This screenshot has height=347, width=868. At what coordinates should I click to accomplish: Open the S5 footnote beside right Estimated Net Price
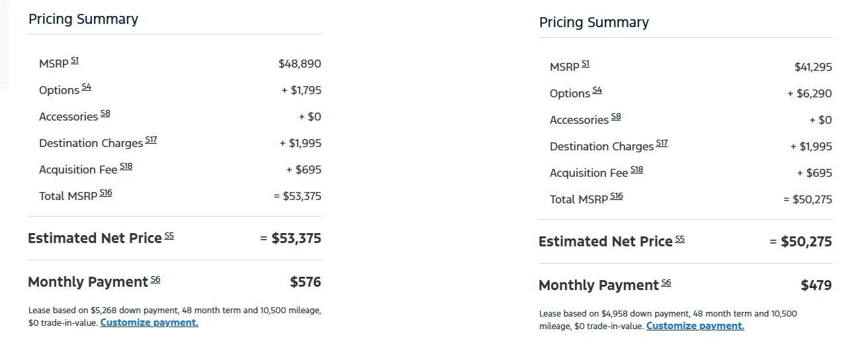(x=680, y=238)
